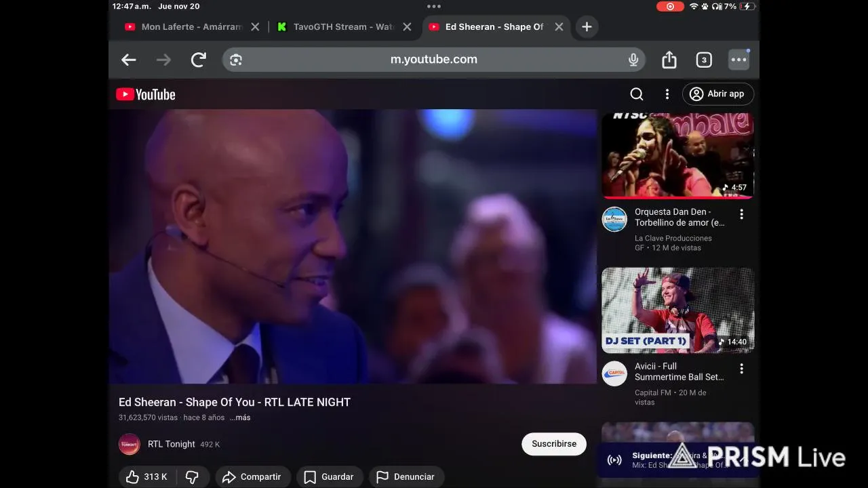
Task: Tap the video player area
Action: [x=353, y=247]
